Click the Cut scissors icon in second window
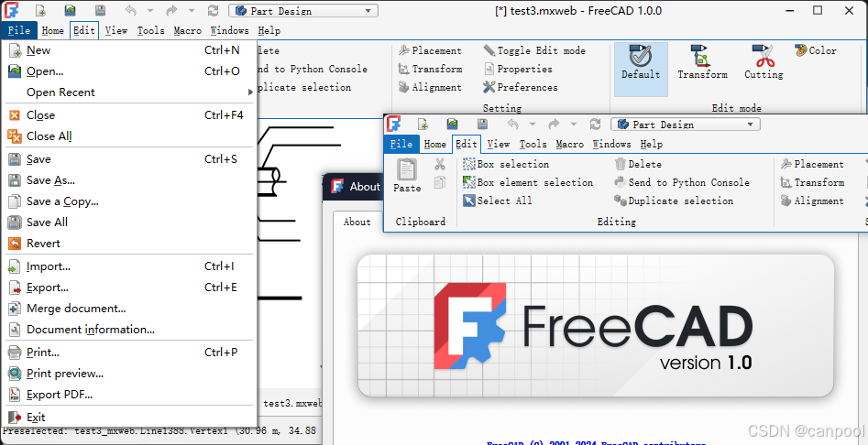 pyautogui.click(x=440, y=164)
